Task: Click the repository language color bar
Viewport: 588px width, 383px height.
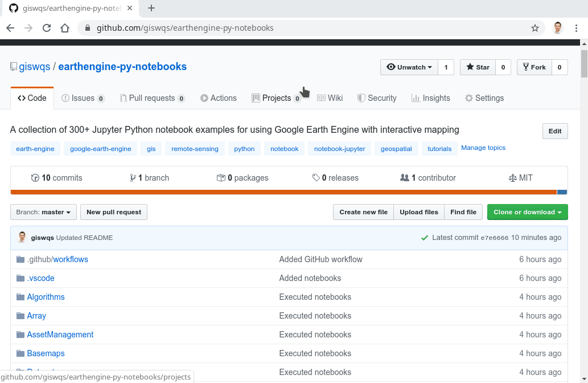Action: 283,192
